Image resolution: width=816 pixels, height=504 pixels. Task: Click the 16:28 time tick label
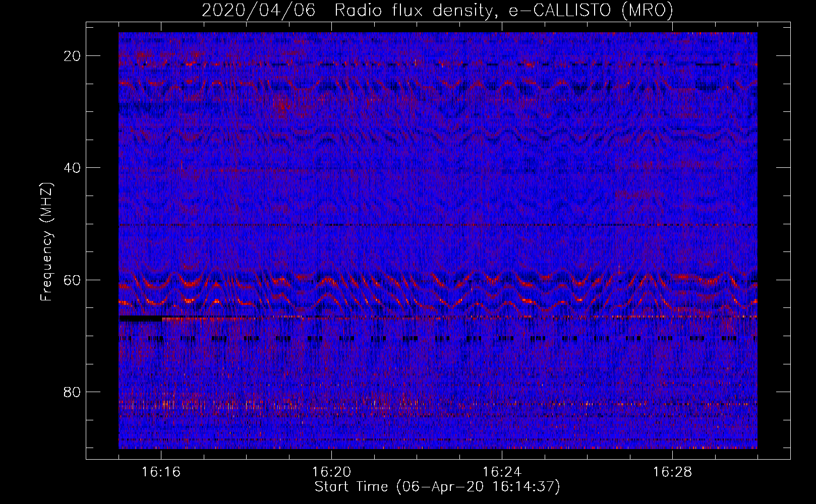click(672, 472)
